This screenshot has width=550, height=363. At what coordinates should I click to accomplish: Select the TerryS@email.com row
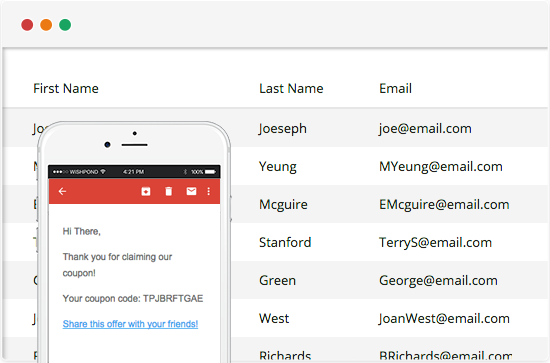pos(275,242)
